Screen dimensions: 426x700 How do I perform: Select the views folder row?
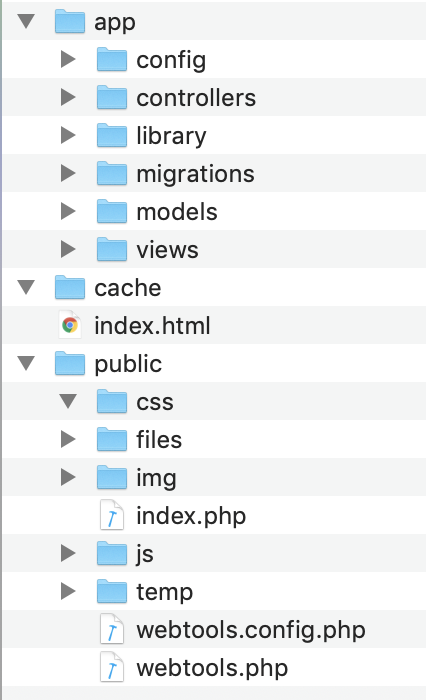point(214,249)
